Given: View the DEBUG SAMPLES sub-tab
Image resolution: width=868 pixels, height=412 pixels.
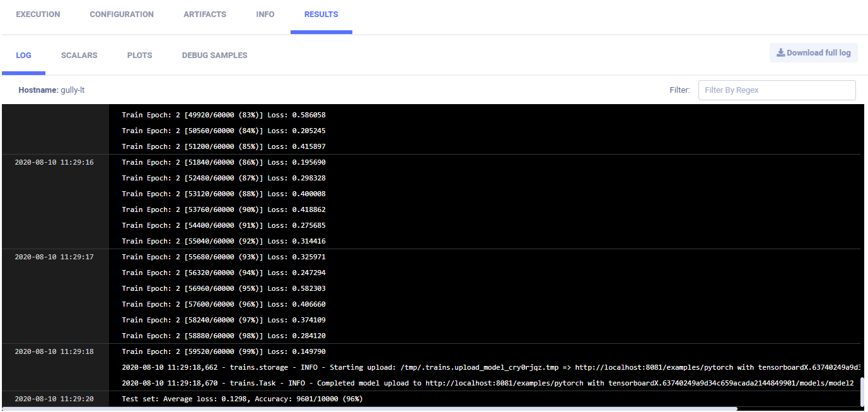Looking at the screenshot, I should pos(214,56).
